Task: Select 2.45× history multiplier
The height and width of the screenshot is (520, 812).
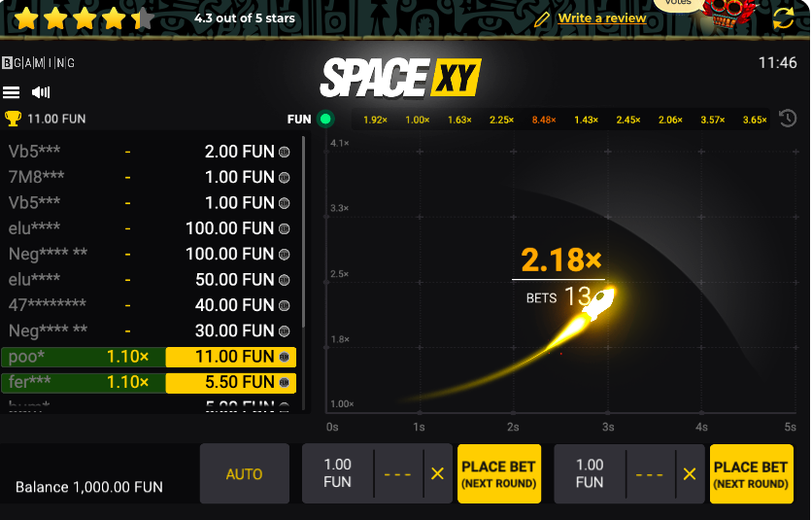Action: pyautogui.click(x=628, y=120)
